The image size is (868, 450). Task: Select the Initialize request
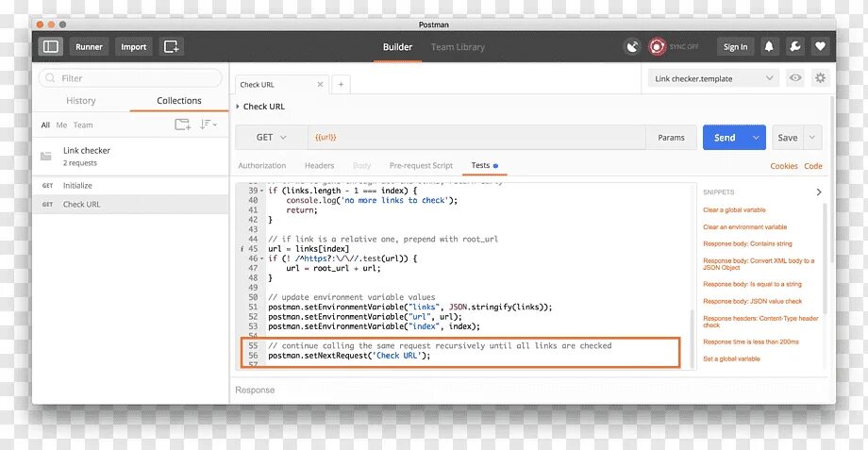tap(130, 186)
